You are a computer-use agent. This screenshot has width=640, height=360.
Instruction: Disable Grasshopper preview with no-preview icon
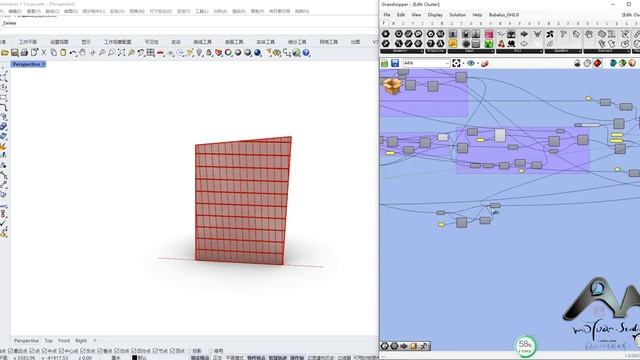tap(577, 63)
